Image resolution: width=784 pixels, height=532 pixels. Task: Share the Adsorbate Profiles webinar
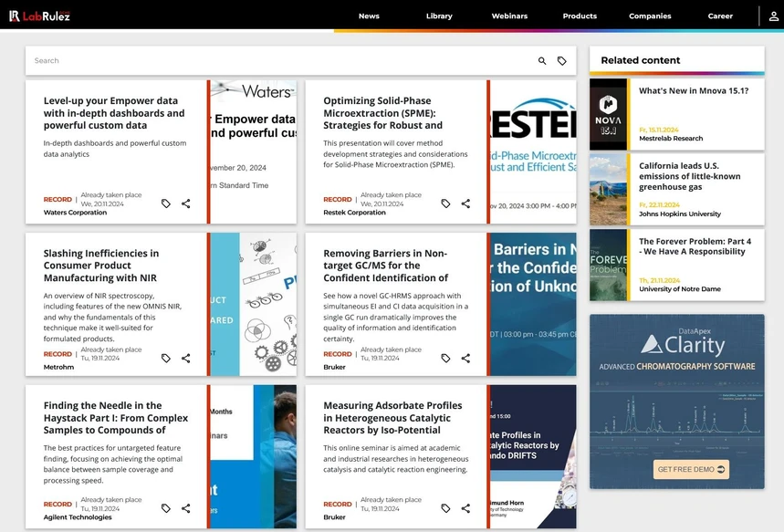(465, 508)
